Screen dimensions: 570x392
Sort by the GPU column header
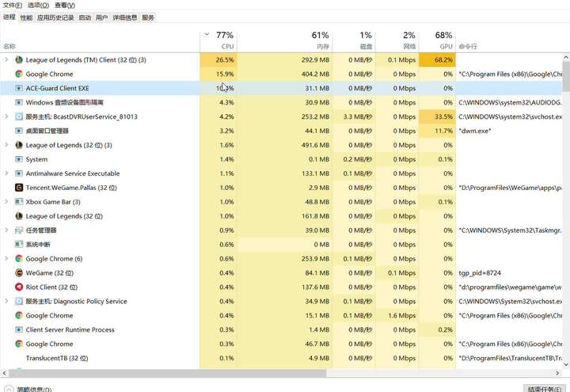pyautogui.click(x=437, y=40)
